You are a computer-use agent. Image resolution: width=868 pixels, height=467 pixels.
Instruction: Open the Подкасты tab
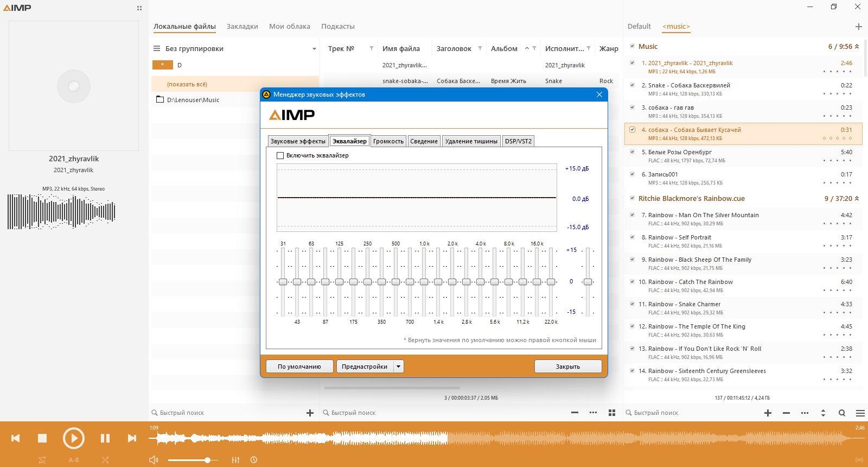[337, 26]
